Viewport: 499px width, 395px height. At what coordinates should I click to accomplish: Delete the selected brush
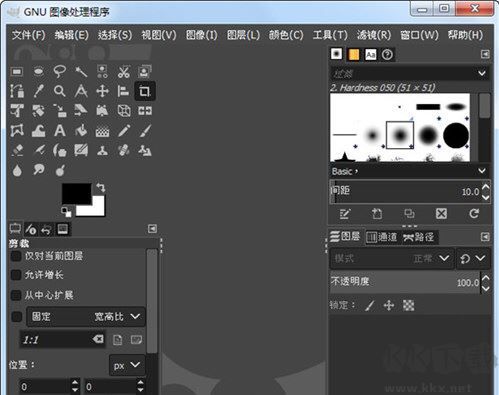coord(441,214)
